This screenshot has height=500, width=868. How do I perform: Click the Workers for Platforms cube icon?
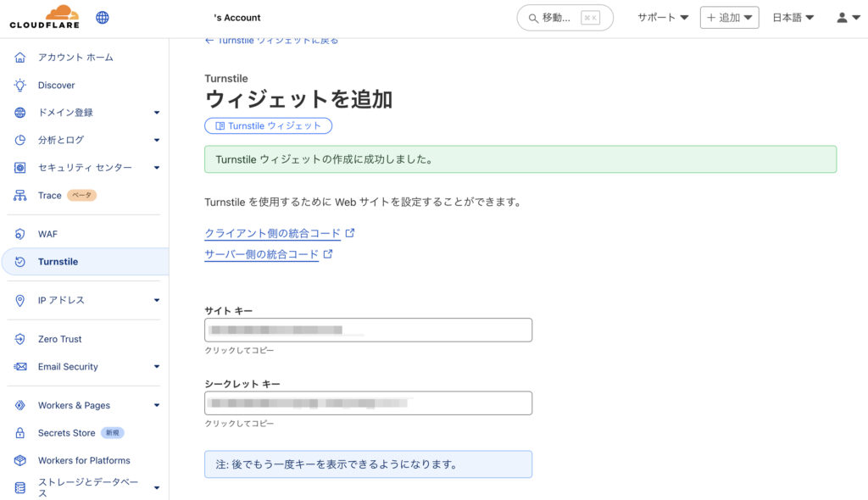pyautogui.click(x=20, y=460)
